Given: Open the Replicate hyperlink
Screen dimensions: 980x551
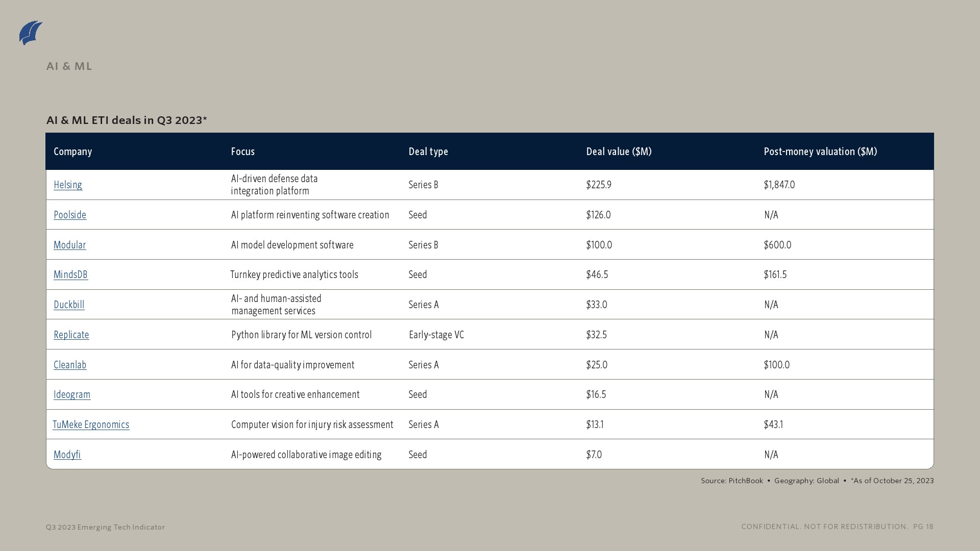Looking at the screenshot, I should [71, 335].
